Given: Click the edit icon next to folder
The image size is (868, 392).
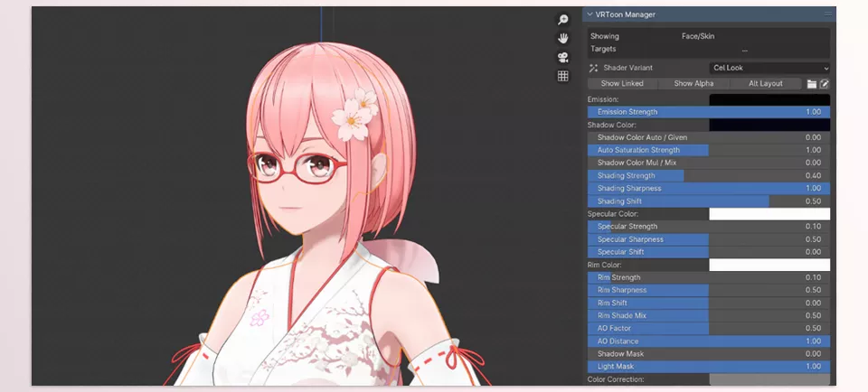Looking at the screenshot, I should (x=825, y=83).
